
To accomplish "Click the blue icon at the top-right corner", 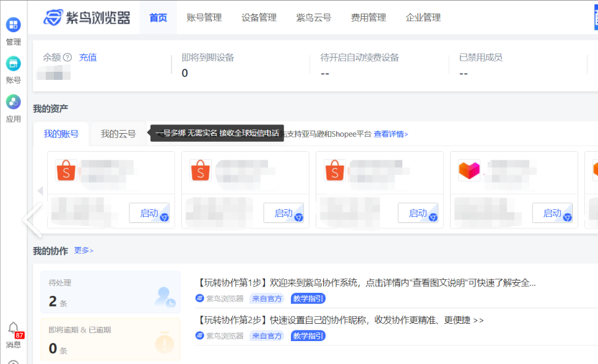I will click(595, 17).
